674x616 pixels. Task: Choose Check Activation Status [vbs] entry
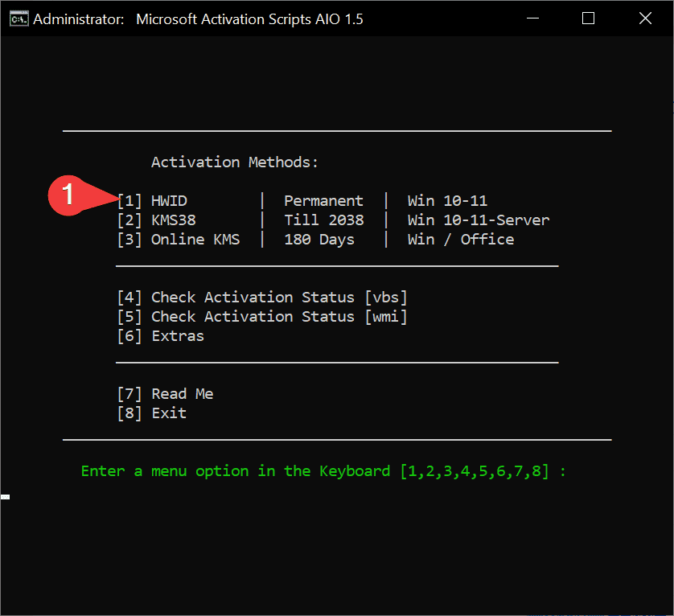[262, 298]
